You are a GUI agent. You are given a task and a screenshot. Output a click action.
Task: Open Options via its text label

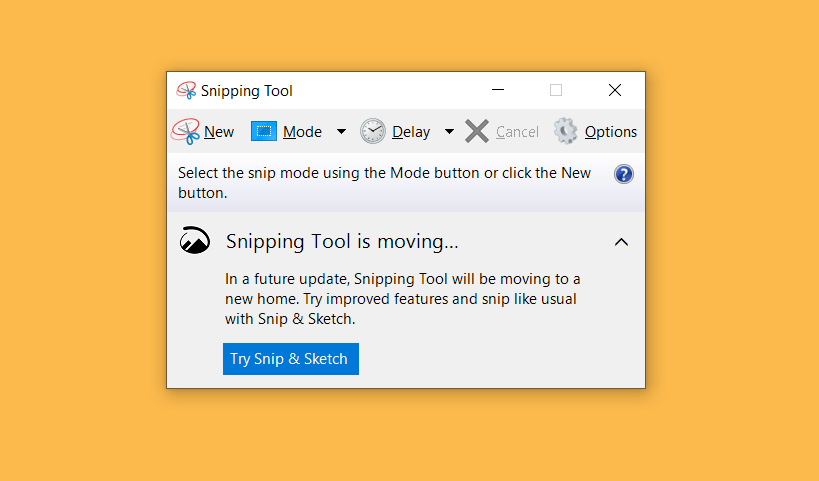tap(611, 132)
